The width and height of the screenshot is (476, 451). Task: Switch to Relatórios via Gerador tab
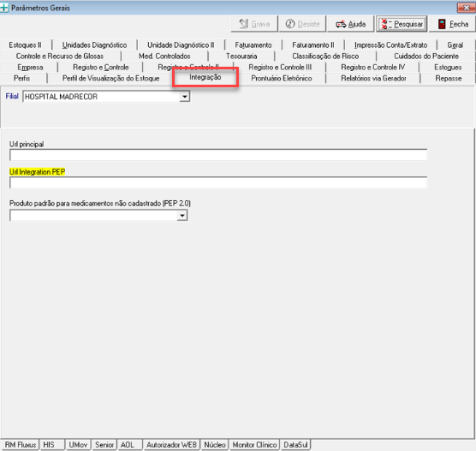coord(373,78)
